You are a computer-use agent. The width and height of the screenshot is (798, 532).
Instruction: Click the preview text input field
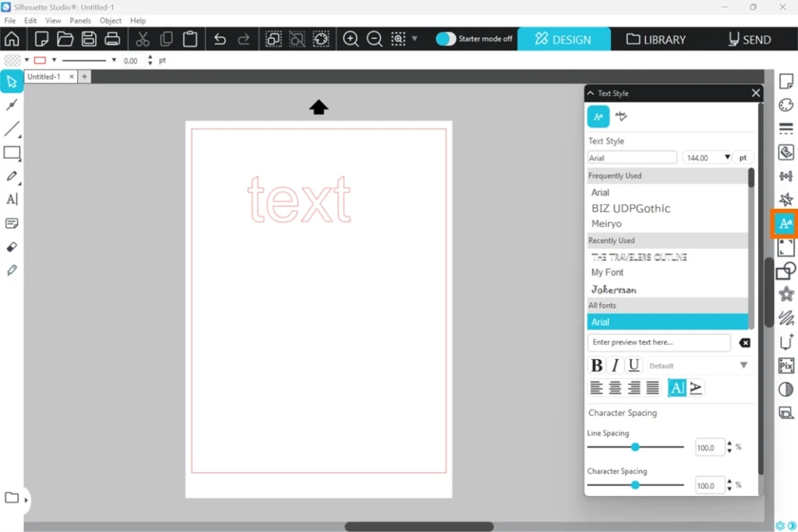[x=659, y=343]
